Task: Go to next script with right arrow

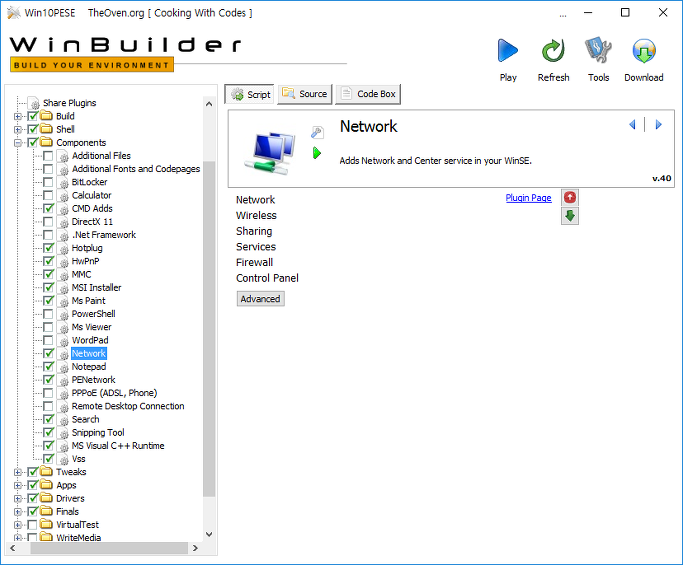Action: point(658,125)
